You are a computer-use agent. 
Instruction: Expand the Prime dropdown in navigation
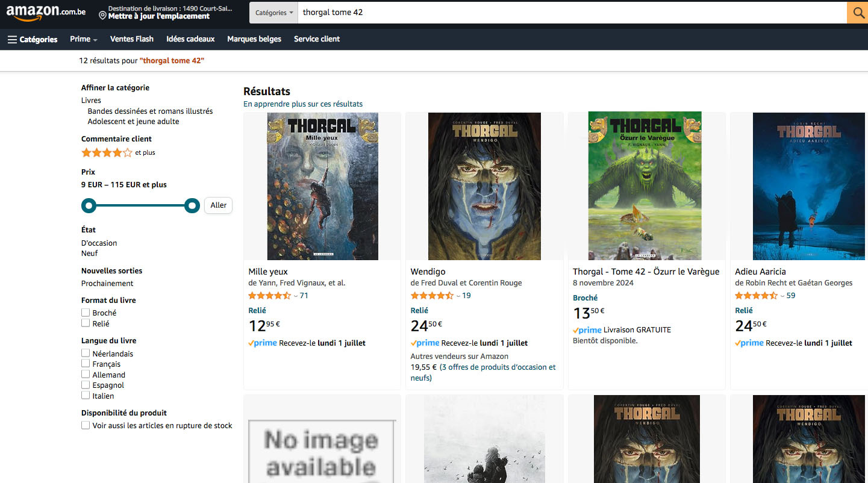click(84, 39)
